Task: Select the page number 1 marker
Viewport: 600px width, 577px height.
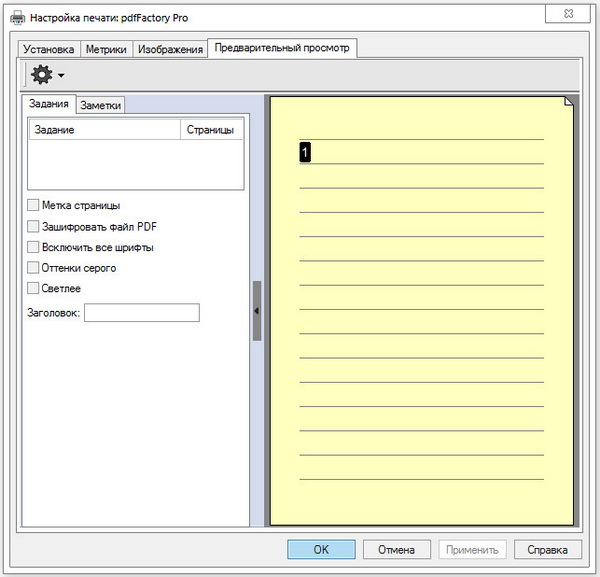Action: click(306, 152)
